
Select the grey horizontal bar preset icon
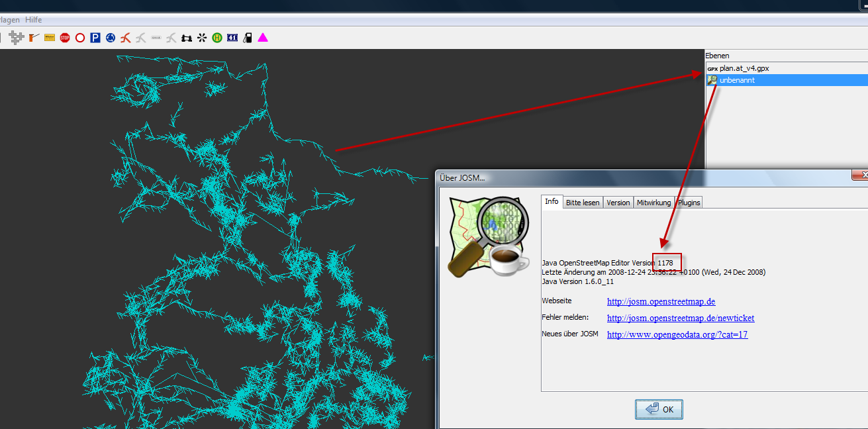[156, 38]
